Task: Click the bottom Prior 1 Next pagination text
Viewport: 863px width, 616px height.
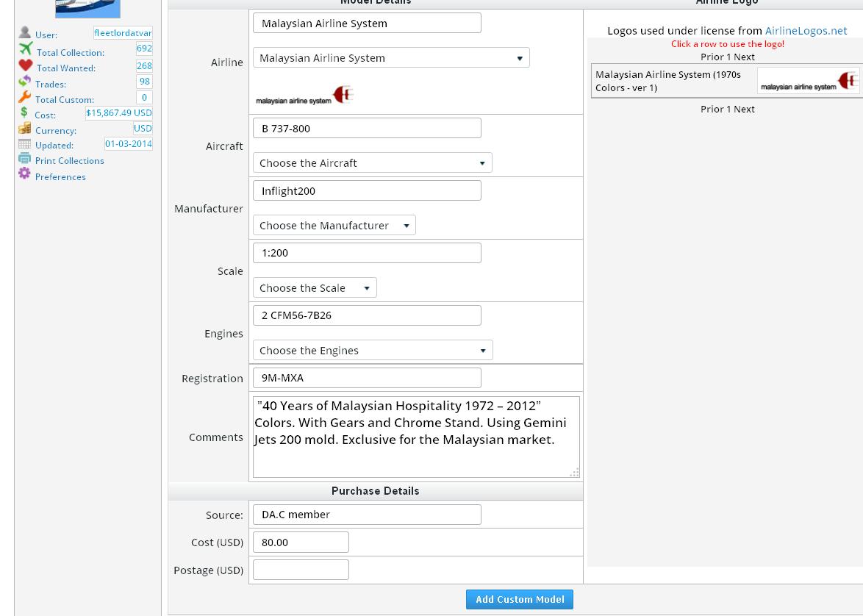Action: coord(727,109)
